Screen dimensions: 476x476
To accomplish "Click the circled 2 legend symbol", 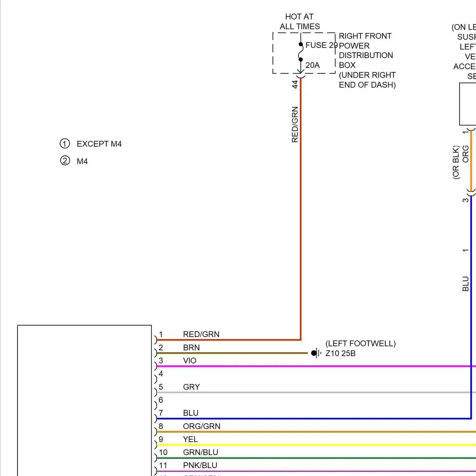I will tap(65, 161).
